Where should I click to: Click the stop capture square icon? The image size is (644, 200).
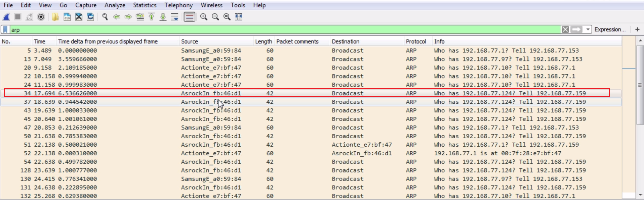[x=18, y=17]
